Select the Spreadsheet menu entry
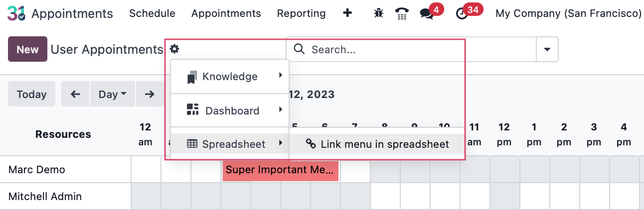This screenshot has height=210, width=644. 230,144
